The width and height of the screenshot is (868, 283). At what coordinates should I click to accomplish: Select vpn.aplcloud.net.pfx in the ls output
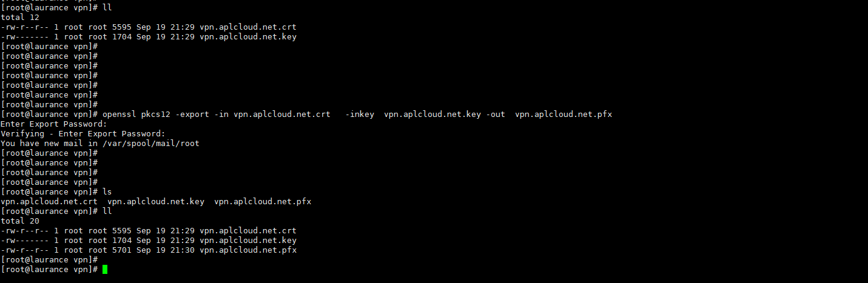pyautogui.click(x=263, y=202)
